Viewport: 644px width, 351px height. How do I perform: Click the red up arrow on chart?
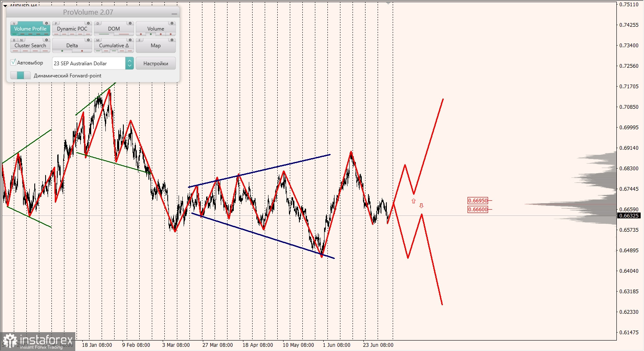pos(414,201)
